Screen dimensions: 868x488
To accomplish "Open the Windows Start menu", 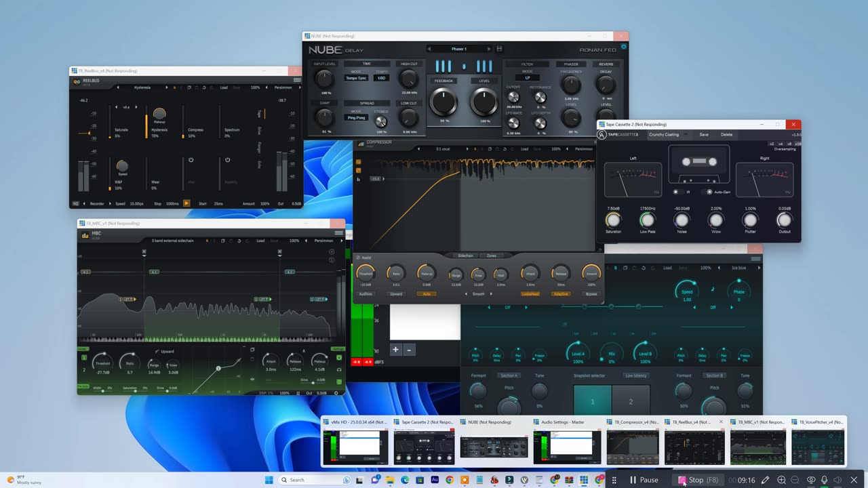I will coord(269,480).
